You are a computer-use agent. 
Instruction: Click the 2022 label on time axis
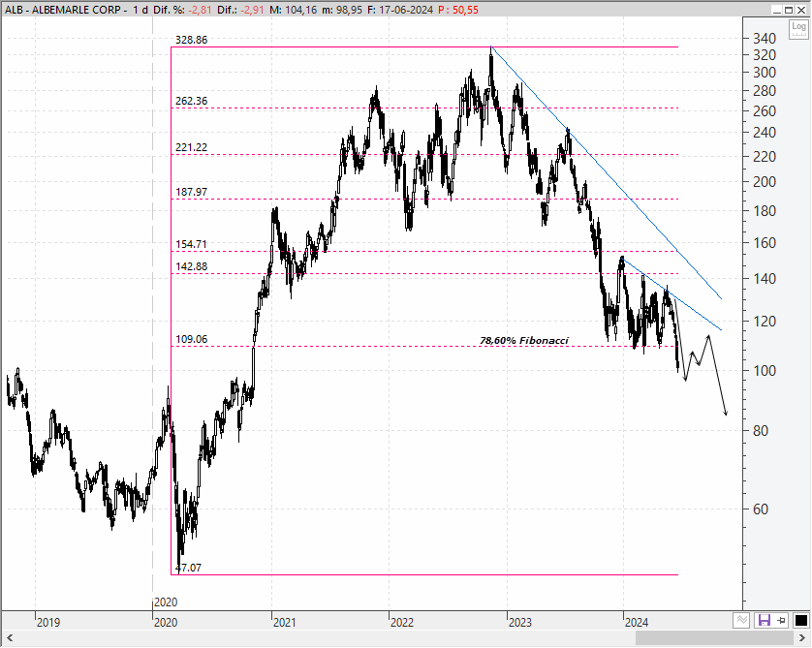pos(402,622)
